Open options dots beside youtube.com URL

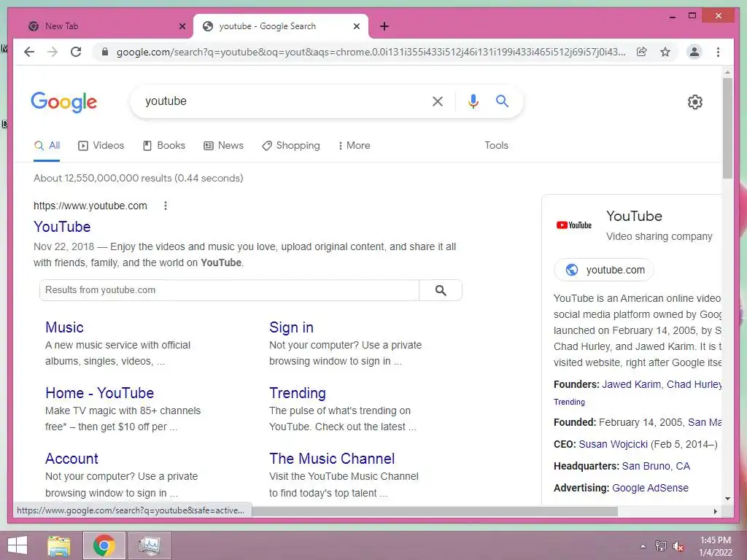[166, 206]
